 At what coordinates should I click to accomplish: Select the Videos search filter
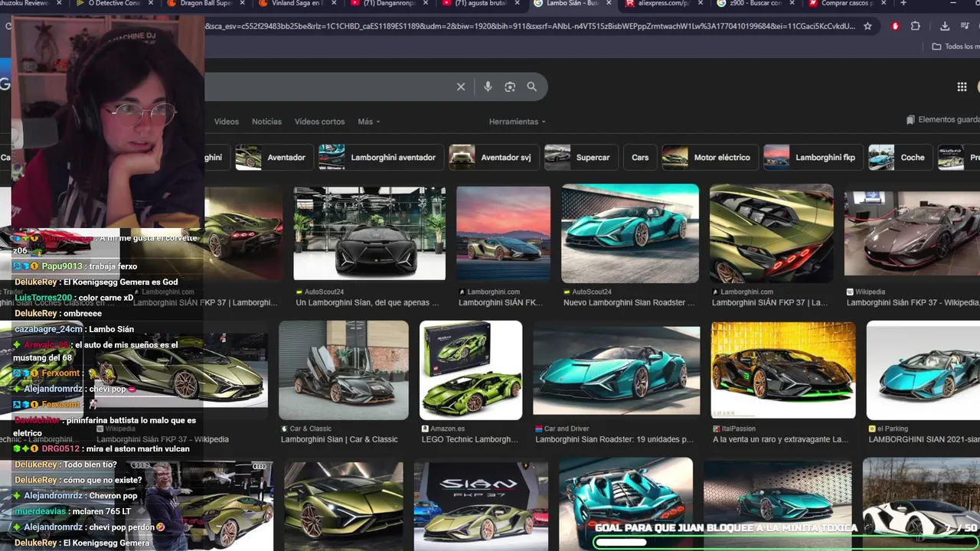click(227, 122)
